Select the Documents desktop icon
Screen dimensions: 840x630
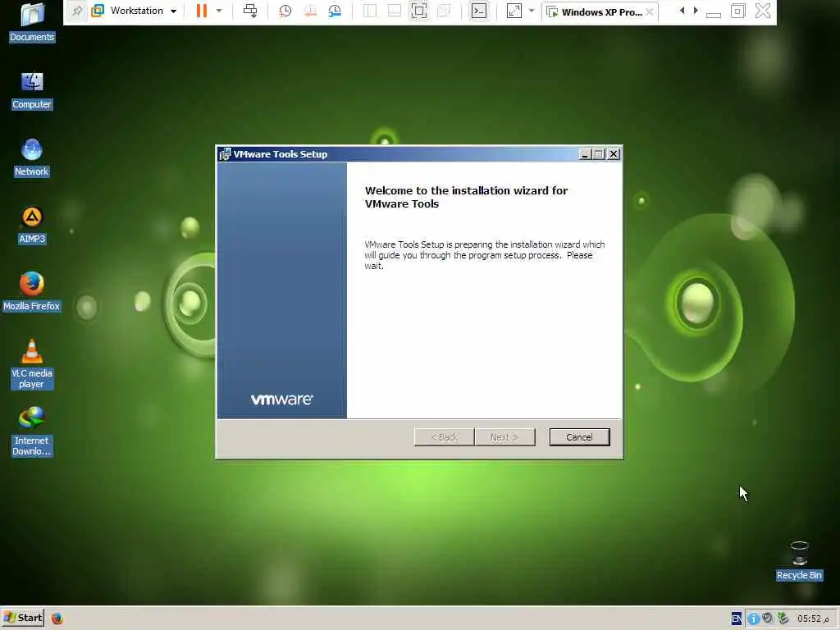click(x=32, y=22)
